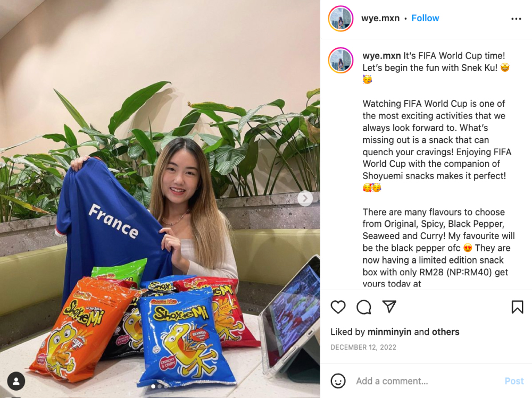The height and width of the screenshot is (398, 532).
Task: Advance to the next photo with the arrow
Action: (305, 198)
